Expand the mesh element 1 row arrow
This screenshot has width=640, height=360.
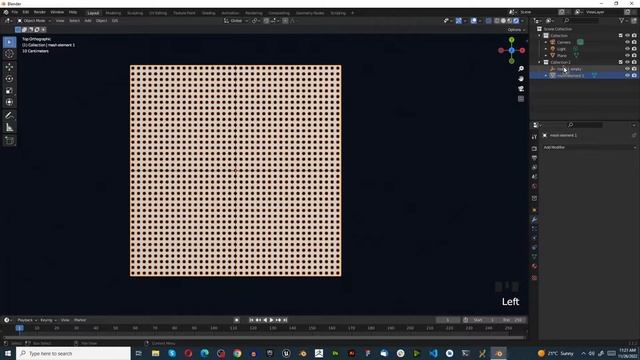coord(546,76)
